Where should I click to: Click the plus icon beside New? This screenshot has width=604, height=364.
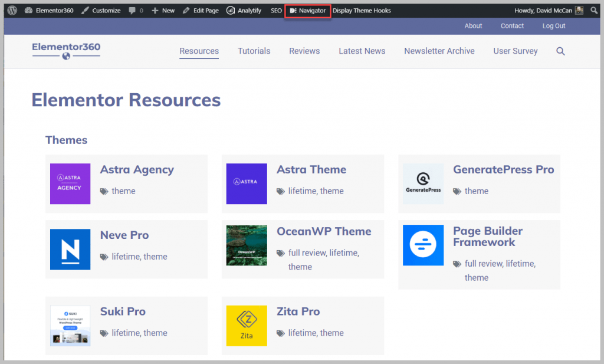click(155, 10)
